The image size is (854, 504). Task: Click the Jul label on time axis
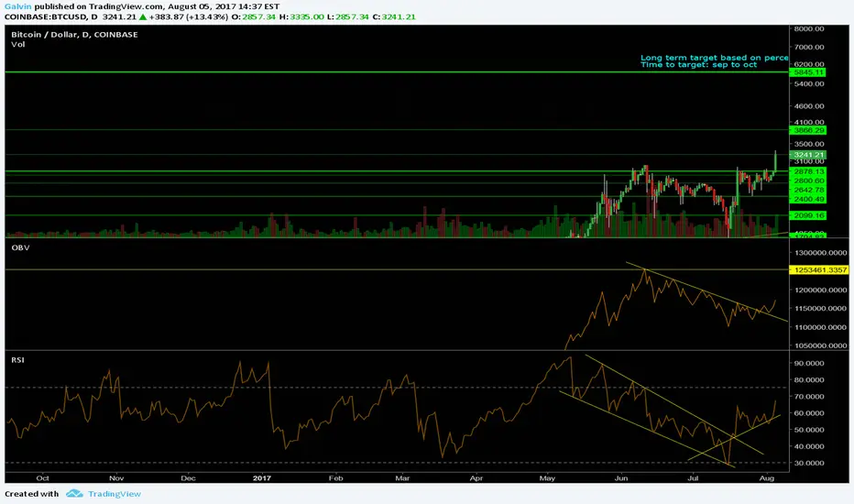pyautogui.click(x=693, y=478)
